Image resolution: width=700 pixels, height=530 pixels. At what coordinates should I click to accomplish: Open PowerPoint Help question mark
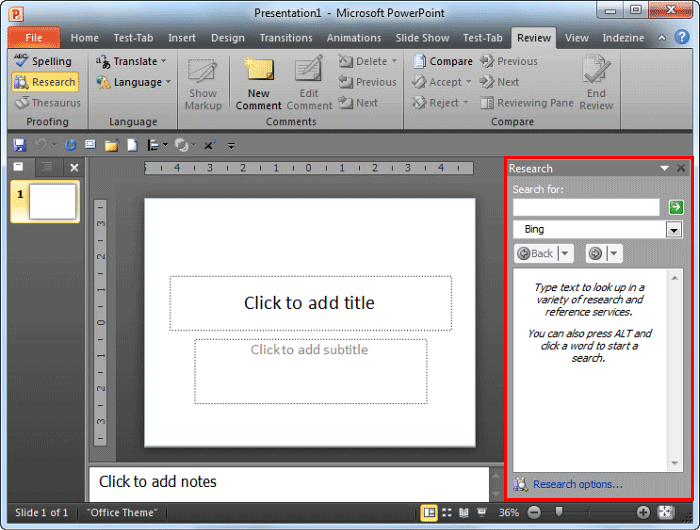pos(682,37)
